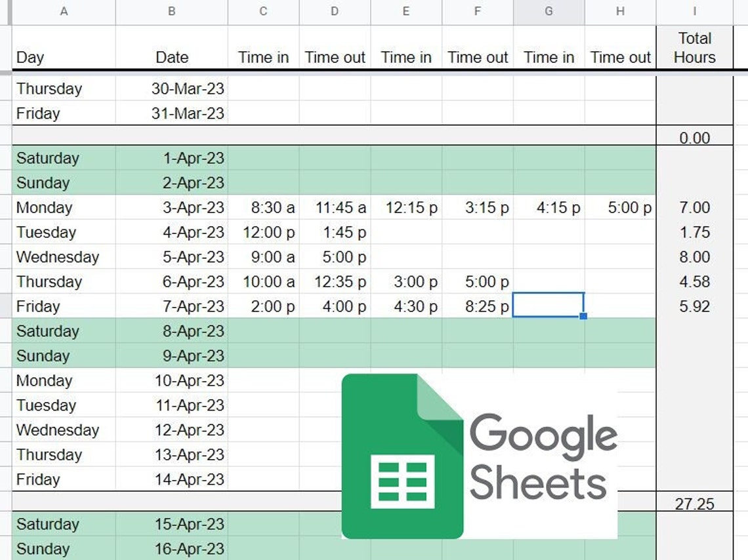Click the Day header cell
748x560 pixels.
tap(64, 48)
